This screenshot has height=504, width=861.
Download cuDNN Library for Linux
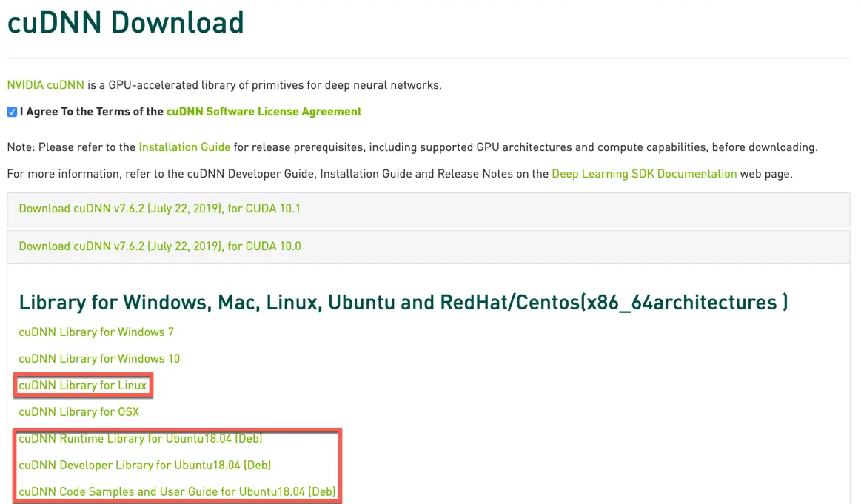tap(83, 386)
